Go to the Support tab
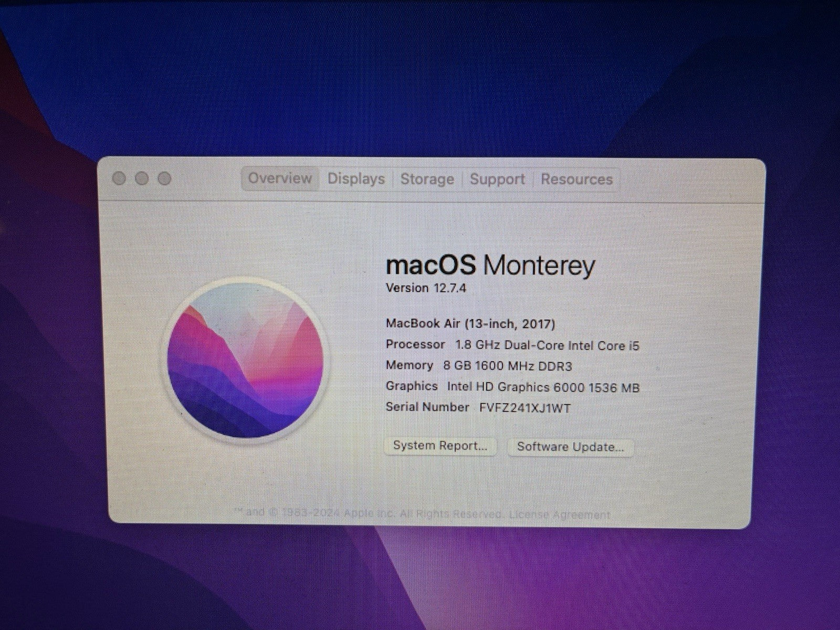840x630 pixels. tap(497, 179)
